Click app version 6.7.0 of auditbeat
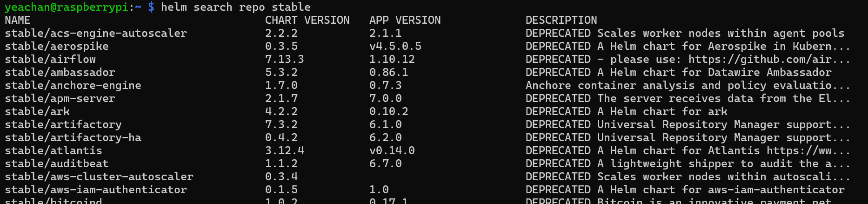Image resolution: width=868 pixels, height=204 pixels. tap(386, 163)
